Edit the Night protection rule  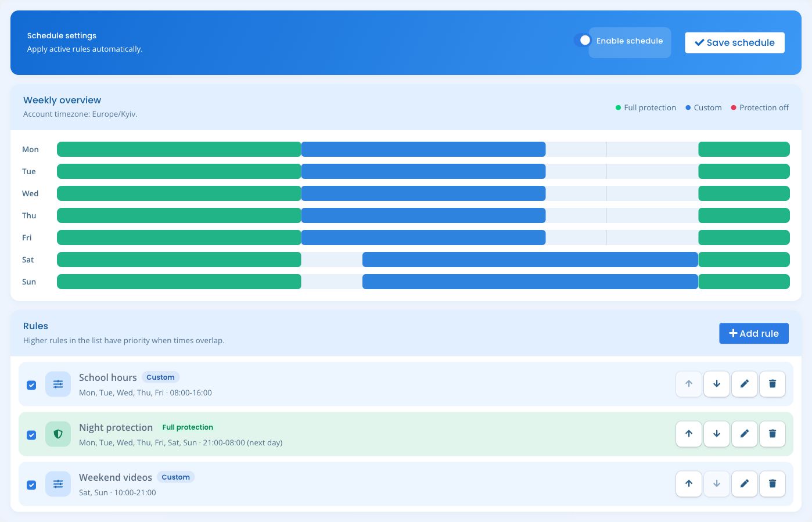point(745,434)
